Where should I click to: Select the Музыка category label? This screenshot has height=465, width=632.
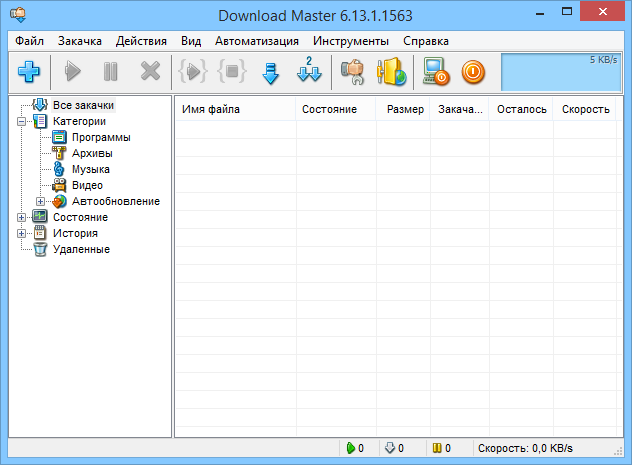[91, 169]
